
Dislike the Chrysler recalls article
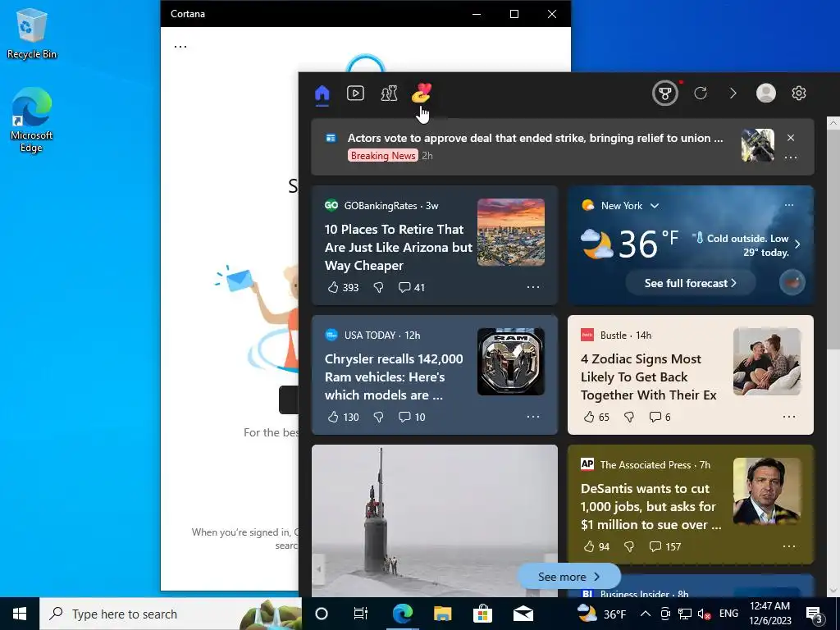pos(378,418)
